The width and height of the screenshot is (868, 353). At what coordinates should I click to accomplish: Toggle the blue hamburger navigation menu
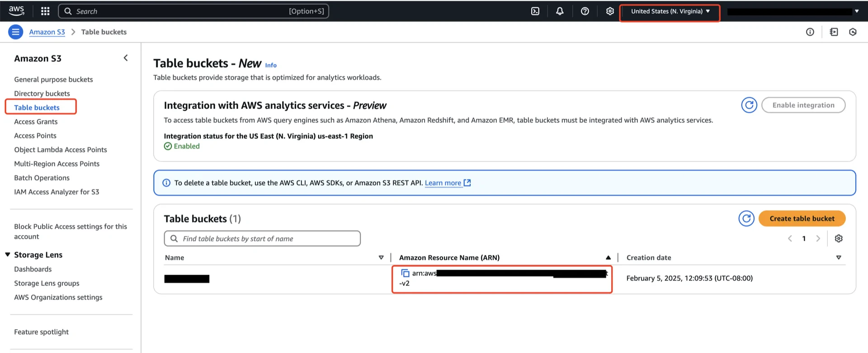[x=16, y=32]
